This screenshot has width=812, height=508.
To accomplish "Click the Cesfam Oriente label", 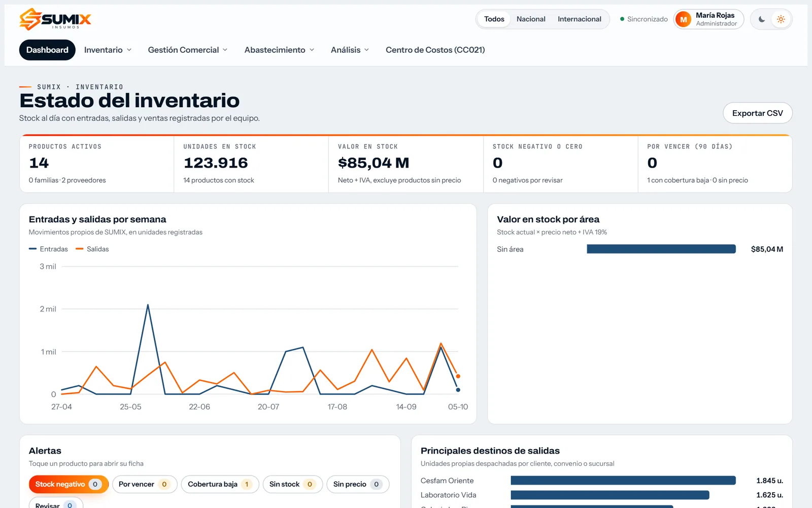I will (447, 481).
